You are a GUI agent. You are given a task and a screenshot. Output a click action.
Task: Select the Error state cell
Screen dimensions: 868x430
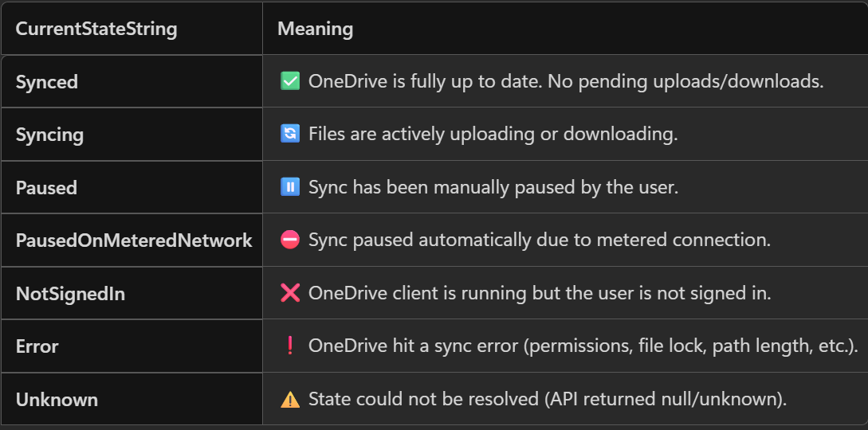coord(37,346)
